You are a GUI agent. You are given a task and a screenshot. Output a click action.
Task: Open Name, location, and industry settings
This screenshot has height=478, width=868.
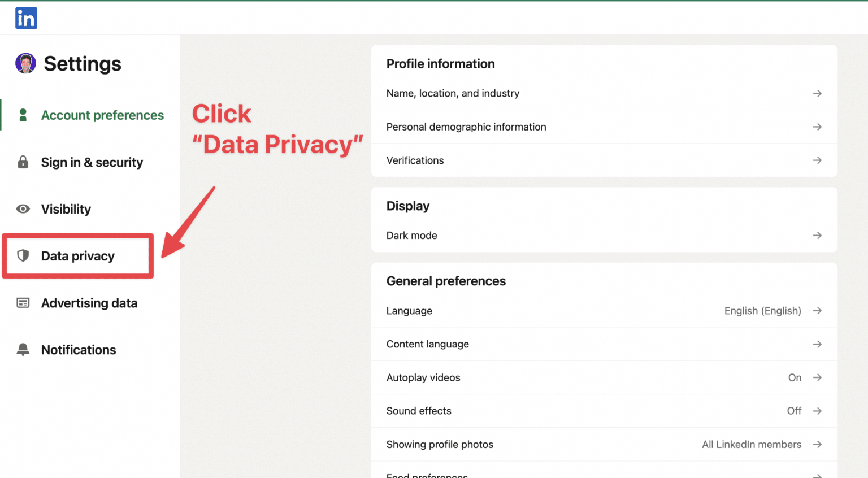(x=453, y=93)
